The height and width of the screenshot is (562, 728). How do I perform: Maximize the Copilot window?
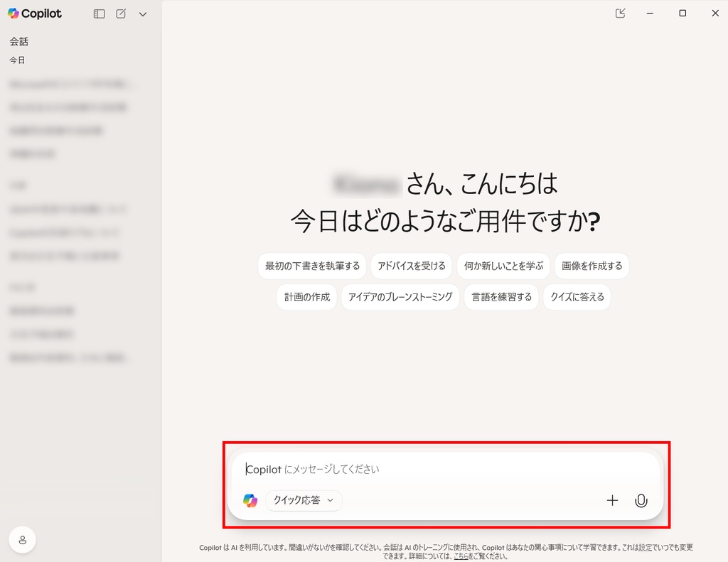click(682, 13)
